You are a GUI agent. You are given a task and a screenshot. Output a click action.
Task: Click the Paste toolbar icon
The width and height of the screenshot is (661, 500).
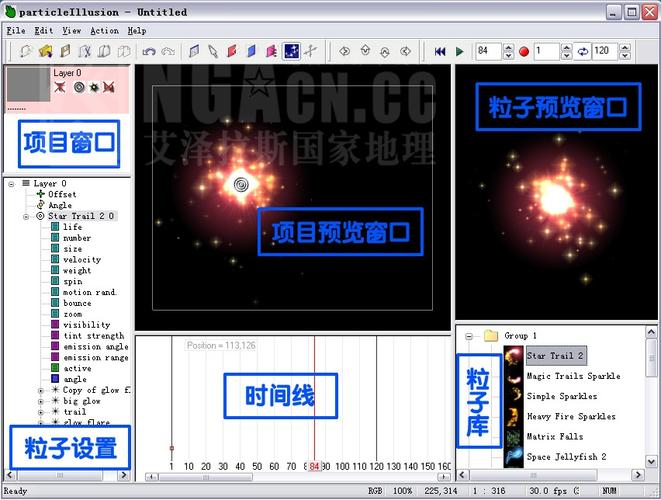[x=124, y=51]
